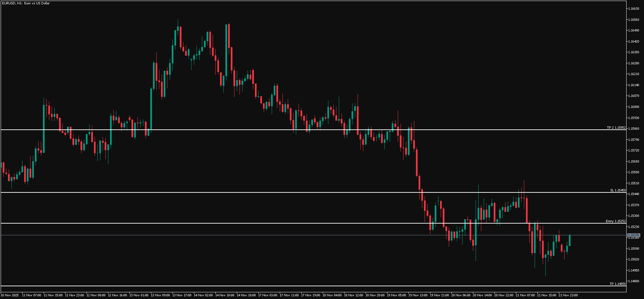Click the 10 Nov 2025 date label
The image size is (644, 299).
(x=10, y=295)
